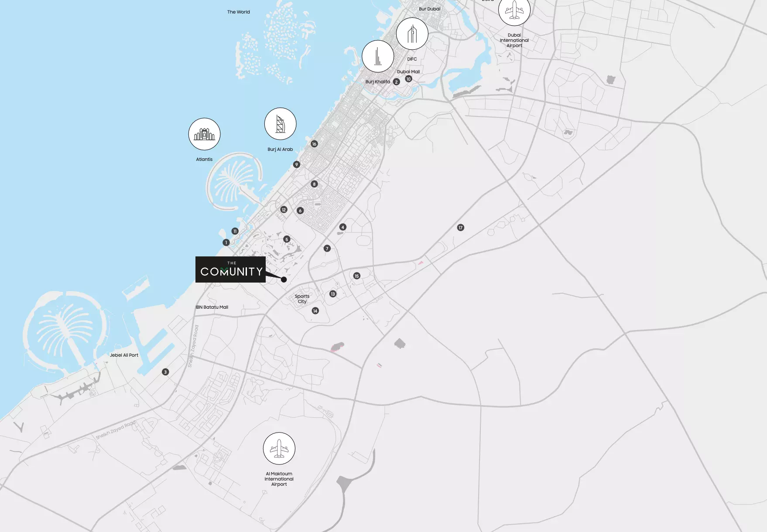Screen dimensions: 767x532
Task: Click marker 2 beside Burj Khalifa
Action: tap(396, 82)
